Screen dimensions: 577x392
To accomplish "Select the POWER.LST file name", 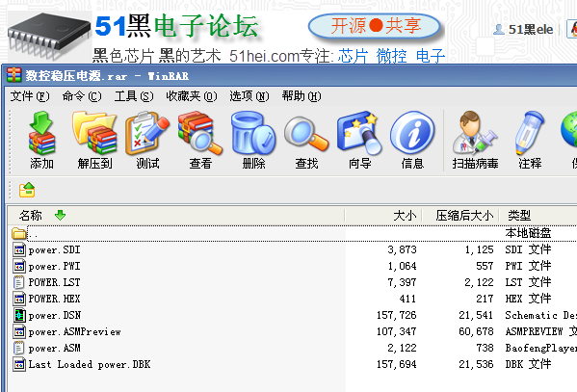I will point(54,282).
